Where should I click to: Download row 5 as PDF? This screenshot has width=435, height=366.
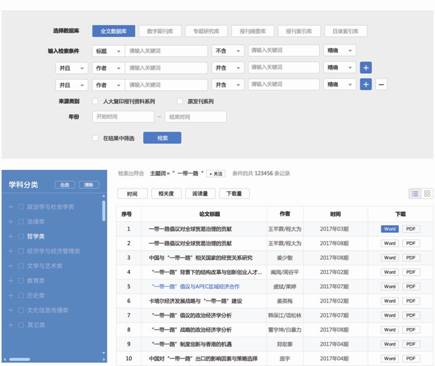point(411,287)
